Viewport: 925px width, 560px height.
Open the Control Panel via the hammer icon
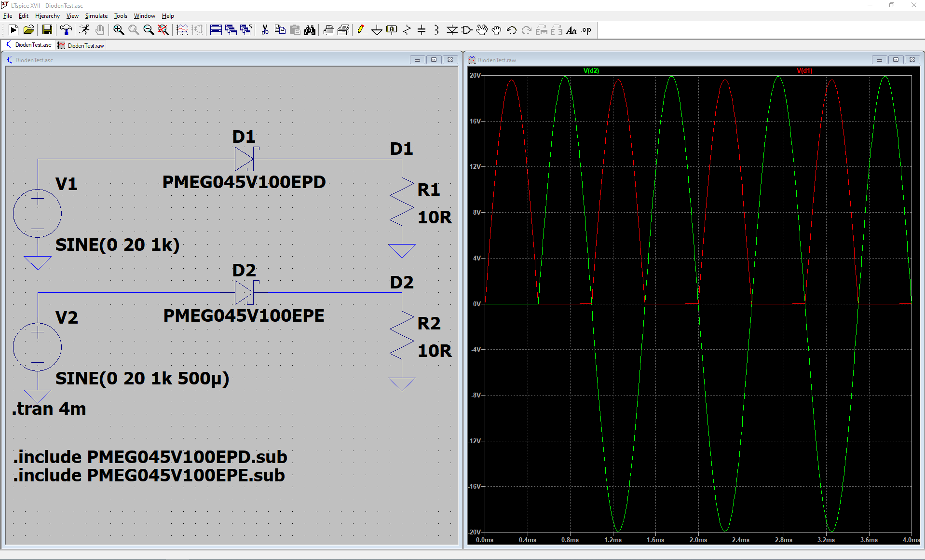66,30
